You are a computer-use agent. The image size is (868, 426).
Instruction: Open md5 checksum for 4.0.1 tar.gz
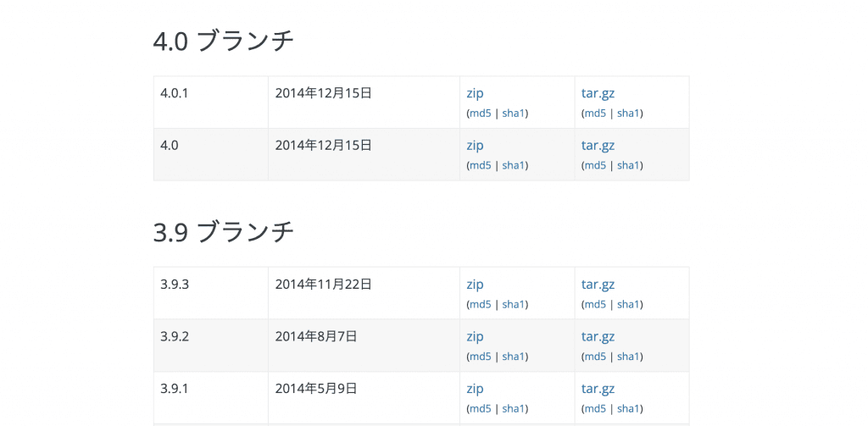point(595,113)
